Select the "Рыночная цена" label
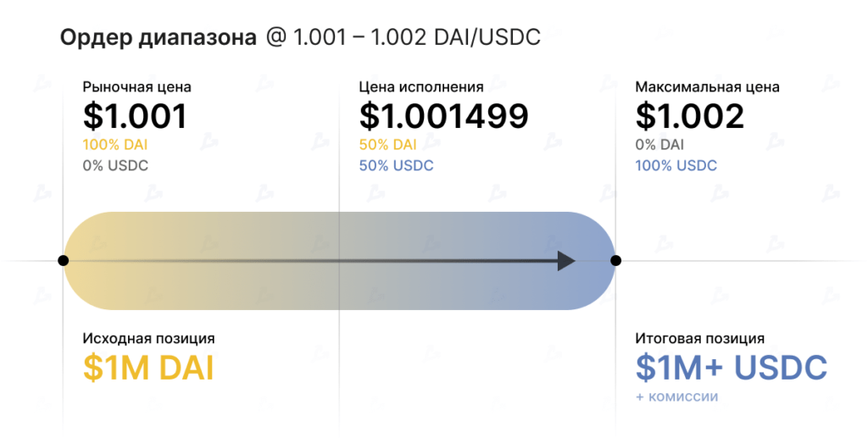 (137, 86)
